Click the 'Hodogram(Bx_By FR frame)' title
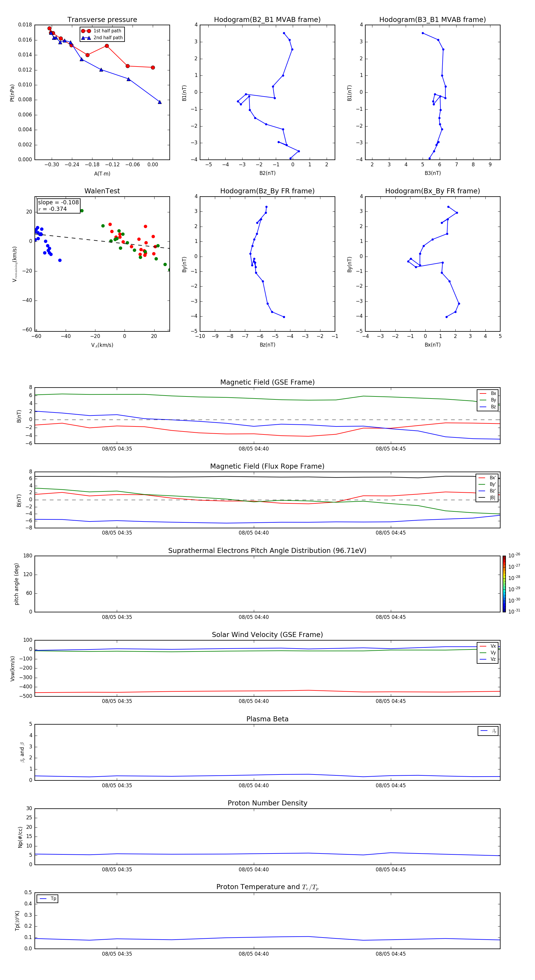Image resolution: width=535 pixels, height=980 pixels. click(432, 191)
